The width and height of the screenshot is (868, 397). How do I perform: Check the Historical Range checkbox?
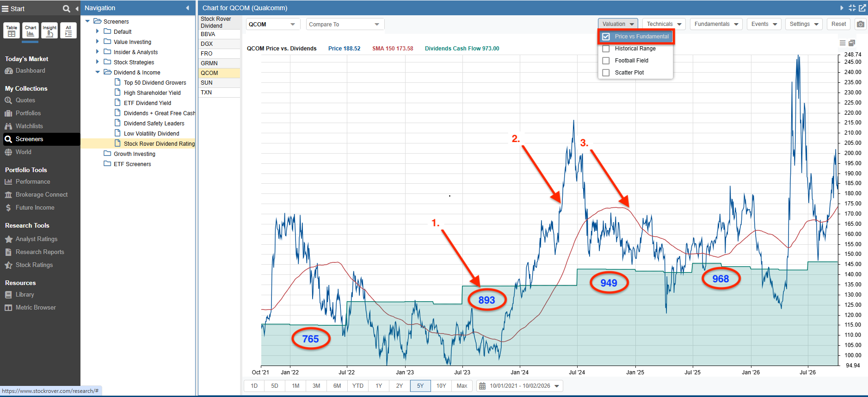[x=606, y=49]
